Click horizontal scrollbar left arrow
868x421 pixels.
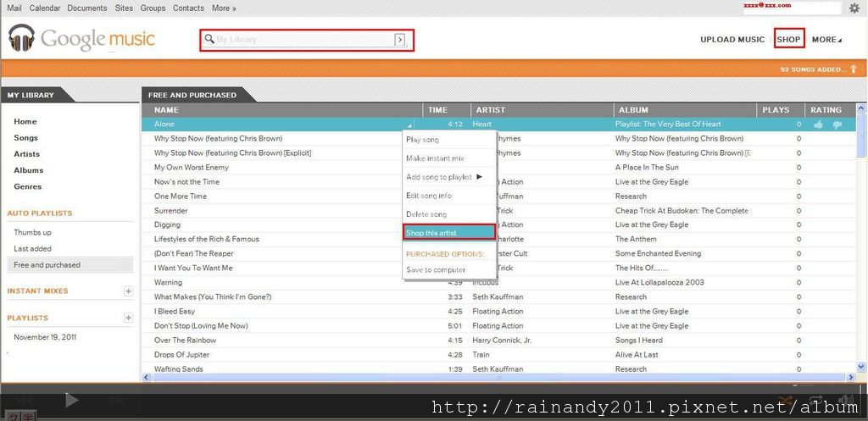[x=147, y=377]
